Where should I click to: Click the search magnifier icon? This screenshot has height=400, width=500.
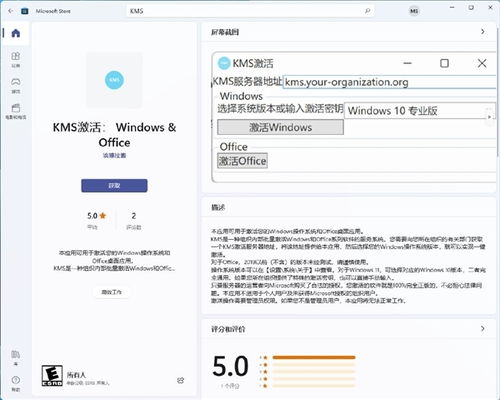[367, 11]
